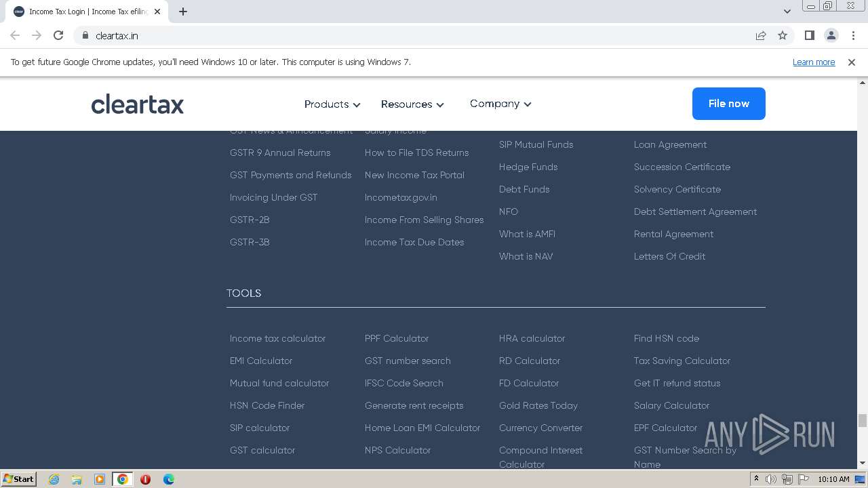
Task: Open Get IT refund status link
Action: [677, 383]
